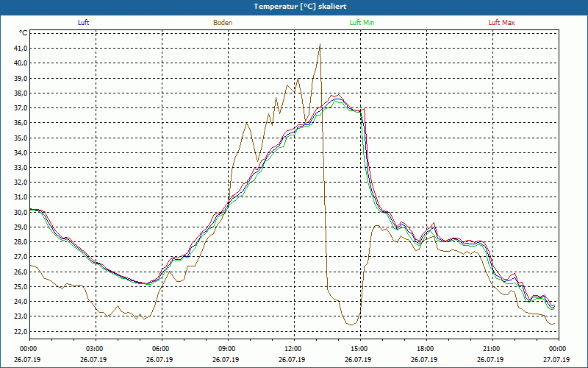Click the brown 'Boden' legend label
This screenshot has height=368, width=588.
coord(223,23)
